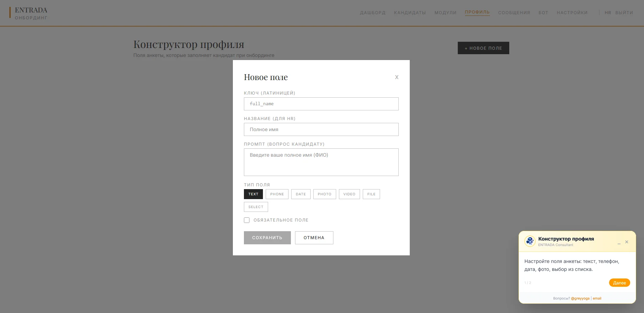Screen dimensions: 644x313
Task: Focus the Название (для HR) input
Action: (321, 129)
